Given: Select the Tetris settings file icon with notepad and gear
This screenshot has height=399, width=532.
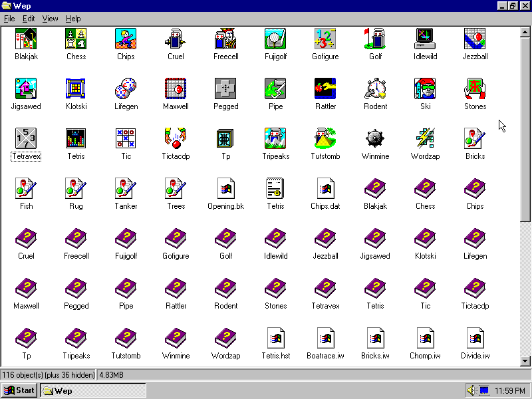Looking at the screenshot, I should pyautogui.click(x=275, y=188).
